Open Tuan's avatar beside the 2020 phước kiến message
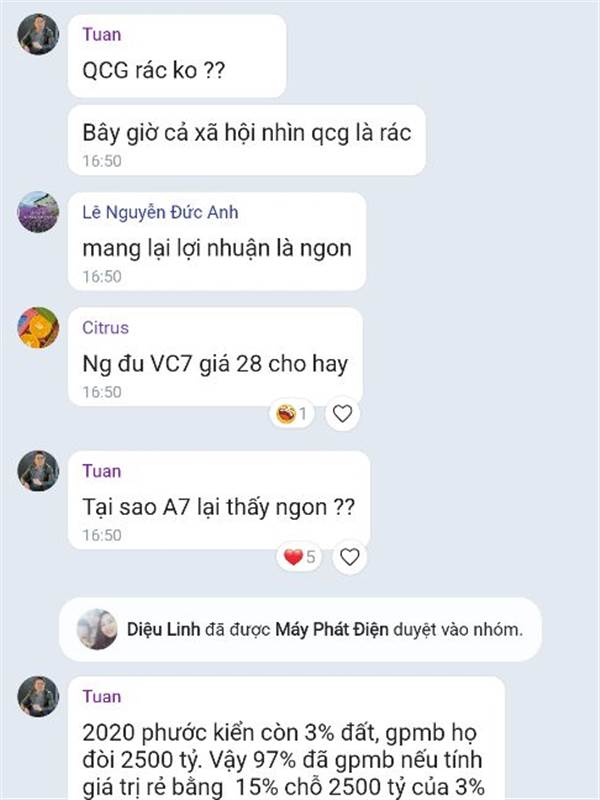 [x=38, y=696]
